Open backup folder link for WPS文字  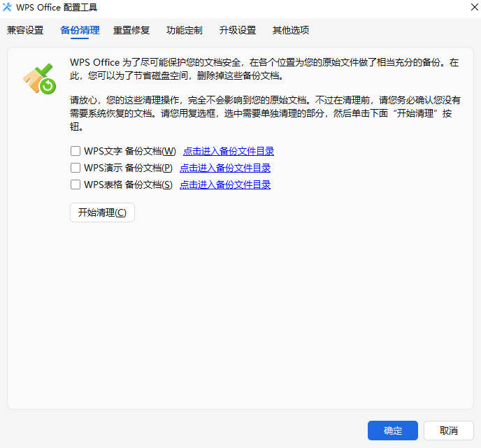[x=229, y=151]
